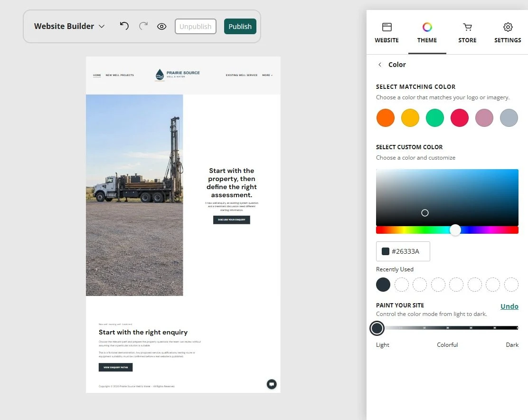The height and width of the screenshot is (420, 528).
Task: Expand the MORE menu in preview
Action: click(267, 75)
